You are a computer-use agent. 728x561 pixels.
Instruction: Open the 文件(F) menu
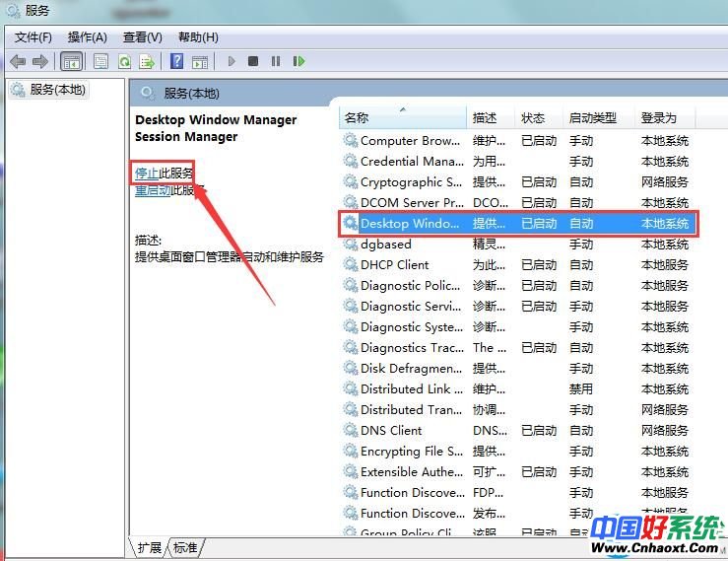[x=33, y=37]
